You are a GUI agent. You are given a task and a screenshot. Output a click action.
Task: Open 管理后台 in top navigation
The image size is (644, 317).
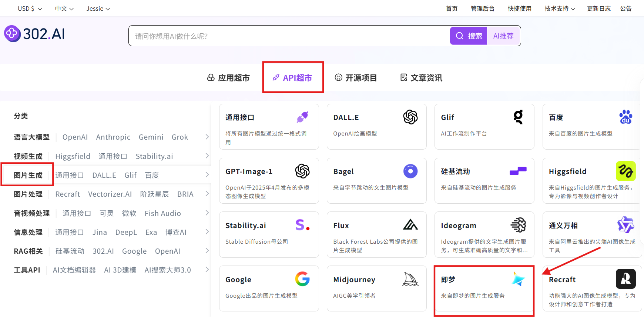tap(483, 9)
